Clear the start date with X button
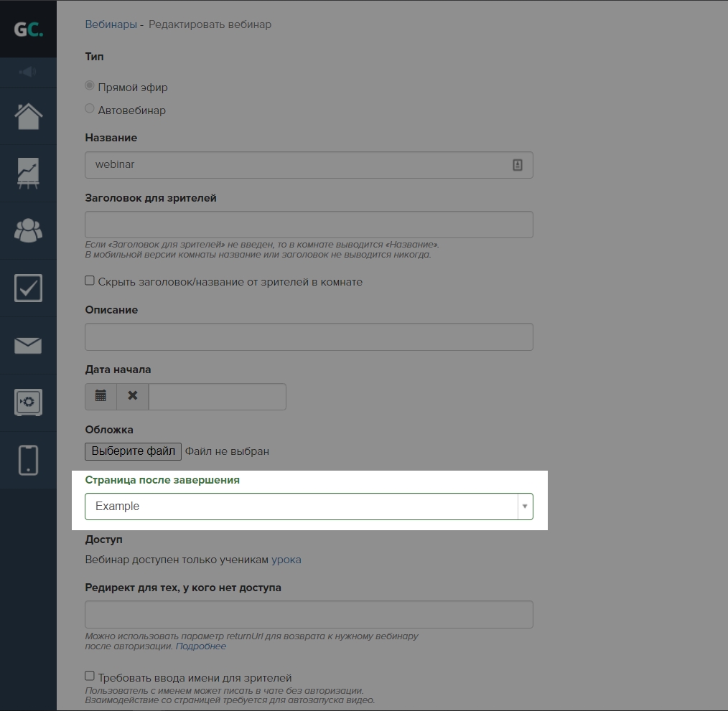This screenshot has width=728, height=711. coord(132,396)
